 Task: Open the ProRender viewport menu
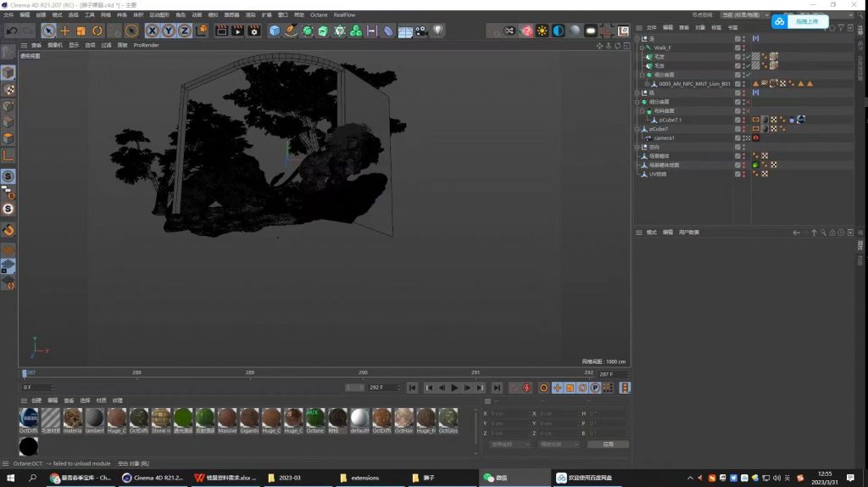[x=146, y=45]
